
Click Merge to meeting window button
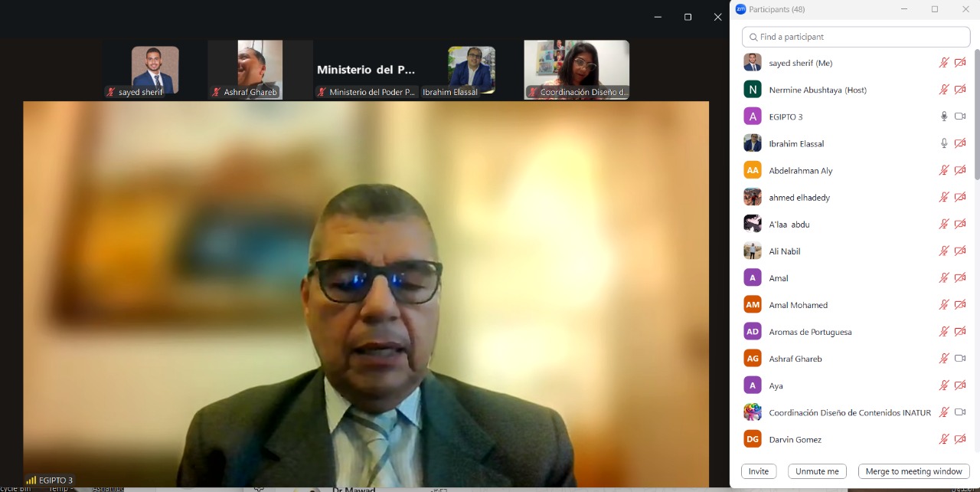click(913, 471)
